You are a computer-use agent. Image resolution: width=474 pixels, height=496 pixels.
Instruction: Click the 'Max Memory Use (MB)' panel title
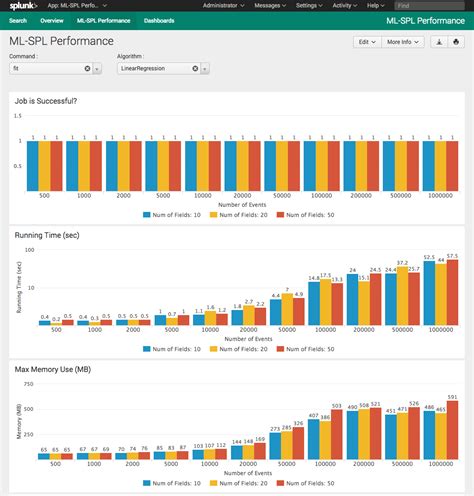pyautogui.click(x=53, y=369)
